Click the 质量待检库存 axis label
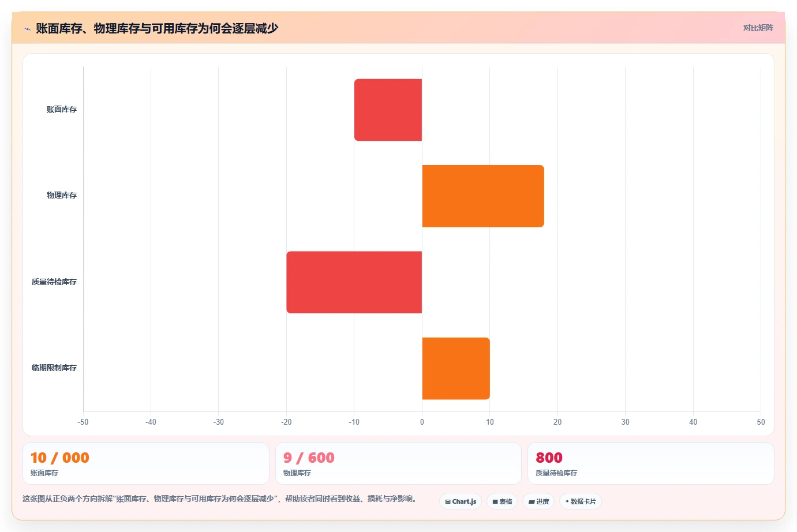The image size is (797, 532). click(x=54, y=282)
